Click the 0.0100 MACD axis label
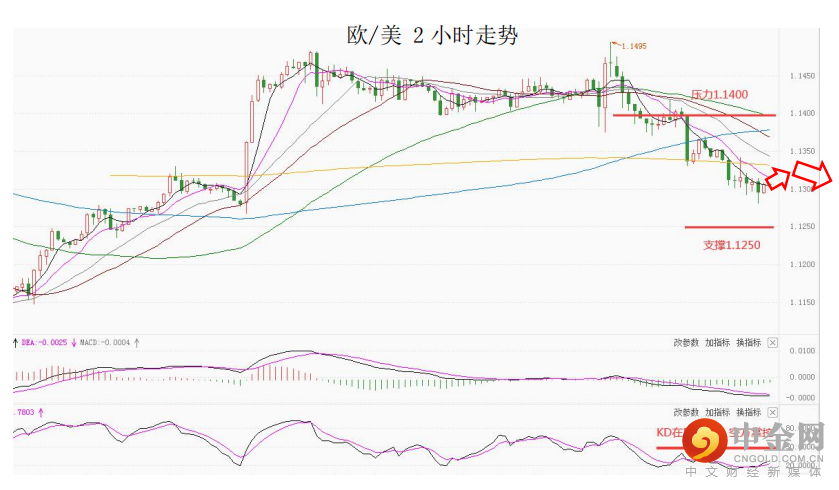 pos(803,351)
